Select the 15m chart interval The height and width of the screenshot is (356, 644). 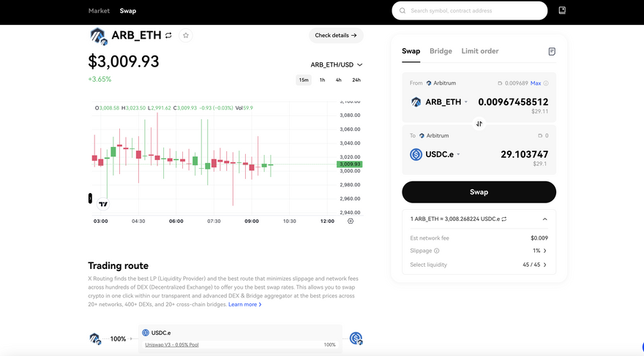click(303, 80)
